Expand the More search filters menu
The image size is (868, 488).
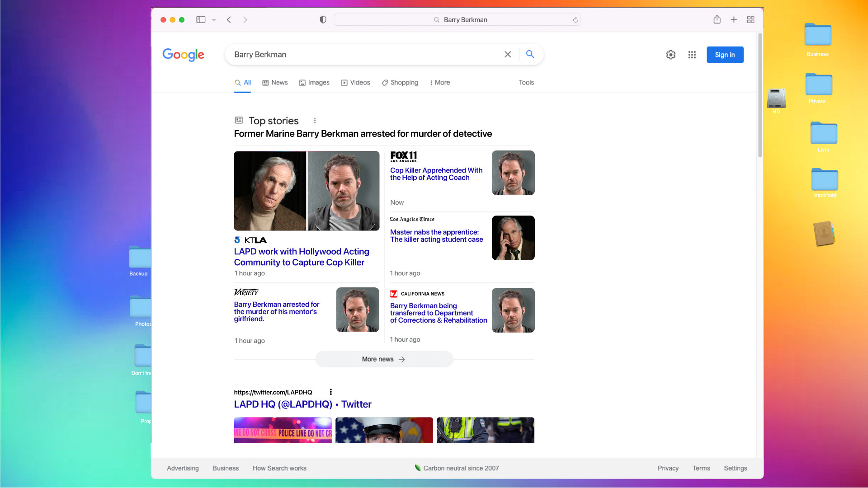pos(439,83)
